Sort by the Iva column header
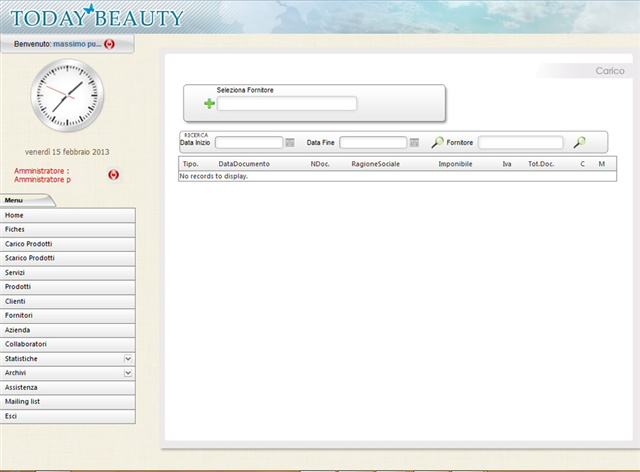This screenshot has width=640, height=472. pyautogui.click(x=507, y=164)
